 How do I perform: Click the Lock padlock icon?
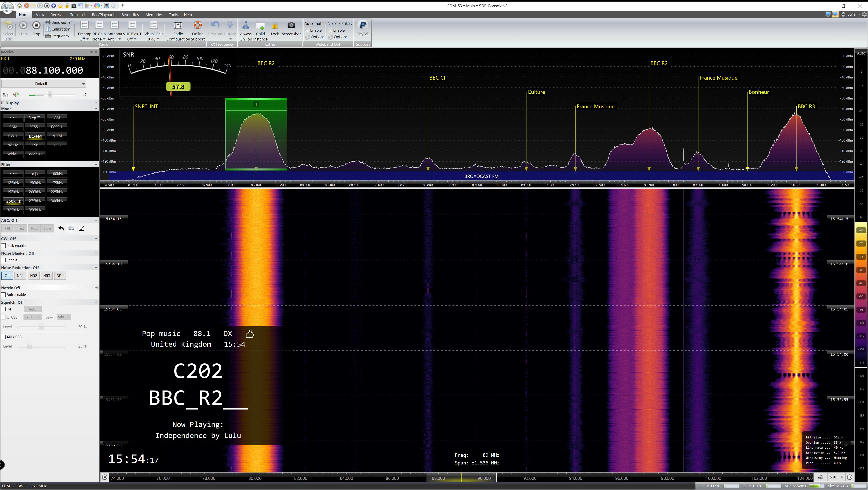[x=275, y=26]
